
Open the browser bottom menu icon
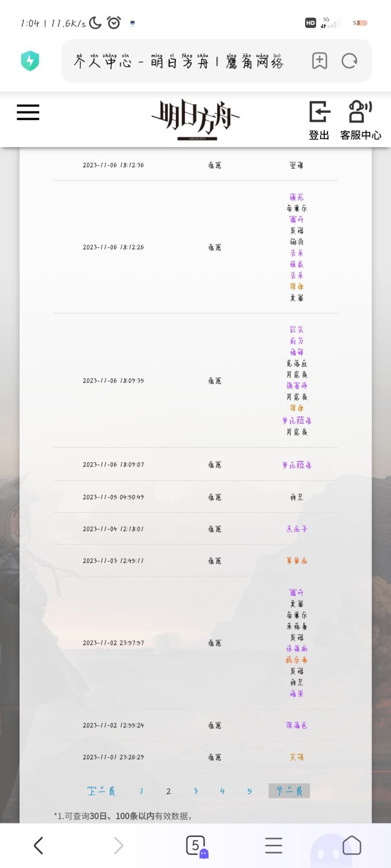click(x=274, y=845)
